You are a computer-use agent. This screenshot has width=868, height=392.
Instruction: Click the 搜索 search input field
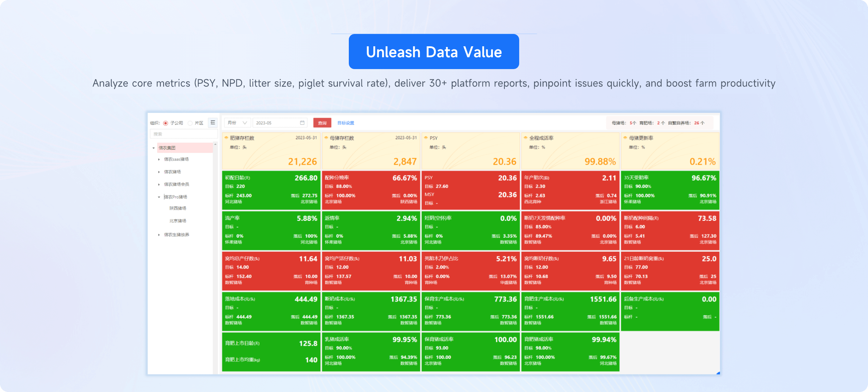(x=184, y=134)
